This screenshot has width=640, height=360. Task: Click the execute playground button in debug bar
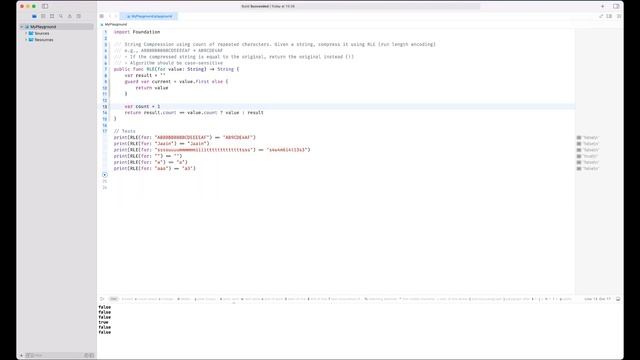coord(102,299)
